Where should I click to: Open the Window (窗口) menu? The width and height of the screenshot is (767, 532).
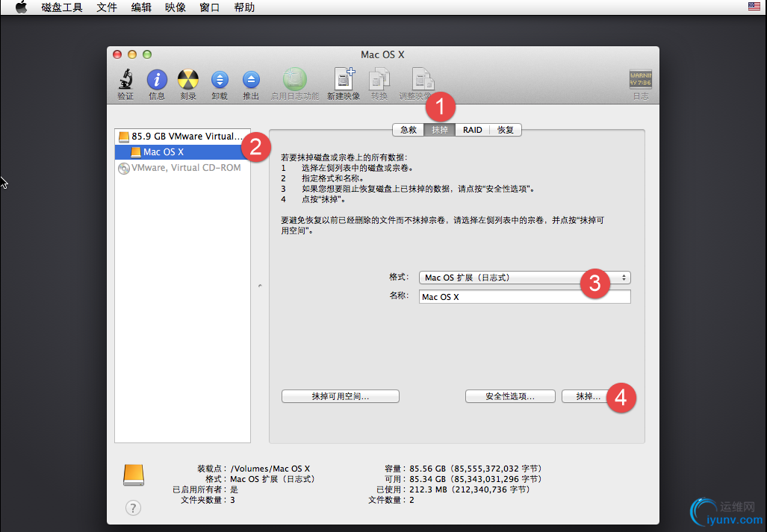pyautogui.click(x=210, y=7)
